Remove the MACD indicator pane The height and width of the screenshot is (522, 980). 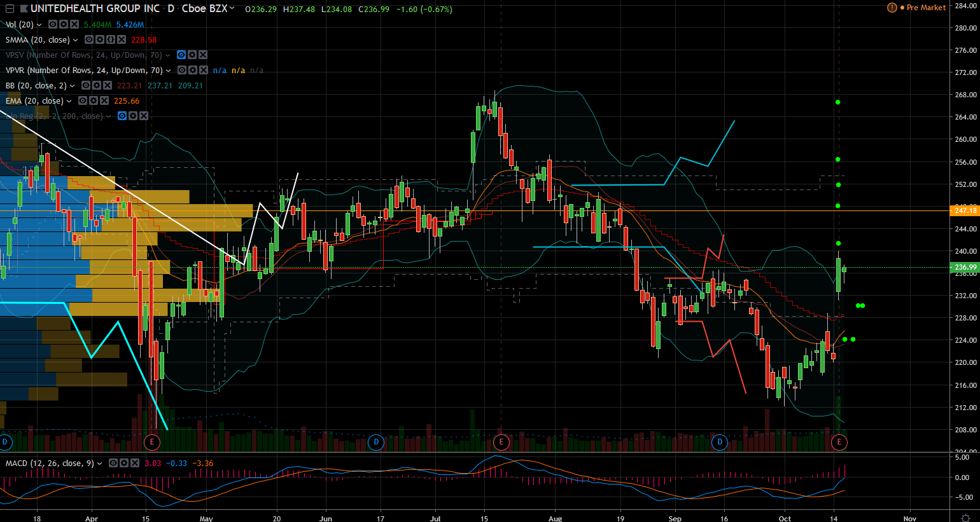(x=134, y=463)
